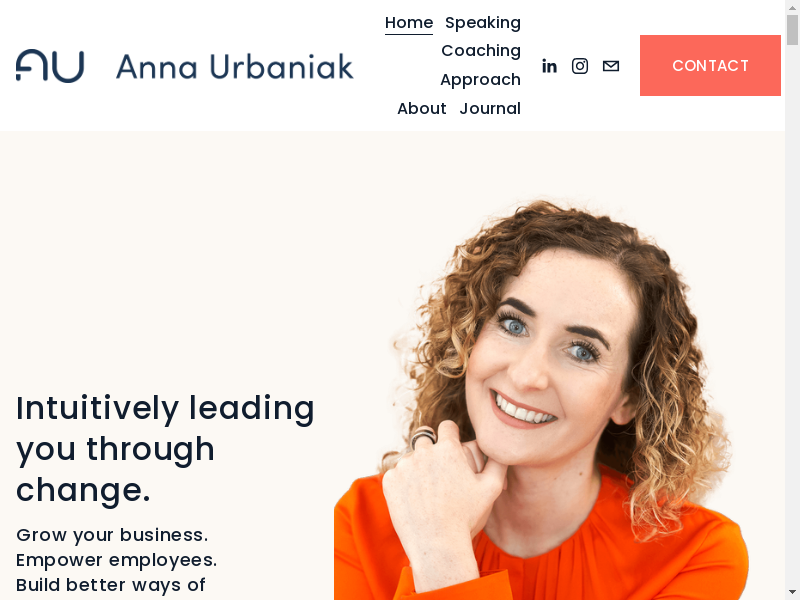Open the LinkedIn profile icon
Screen dimensions: 800x600
tap(549, 66)
